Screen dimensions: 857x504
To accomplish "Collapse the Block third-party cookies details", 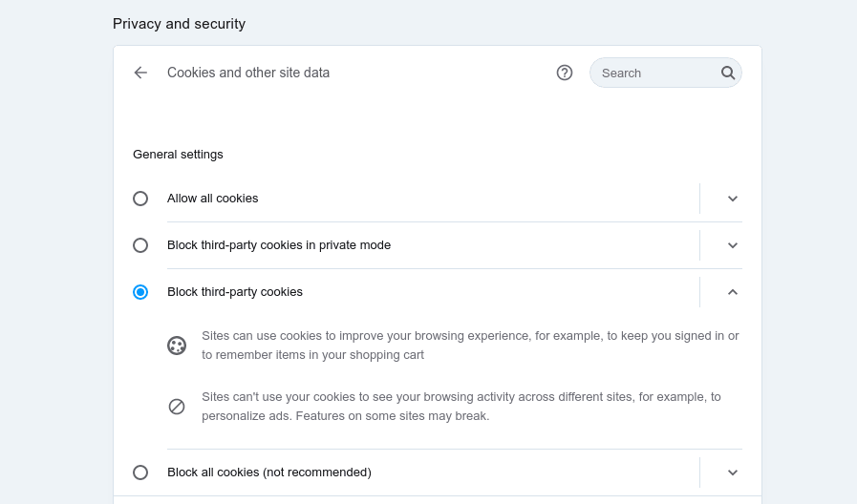I will (x=733, y=292).
